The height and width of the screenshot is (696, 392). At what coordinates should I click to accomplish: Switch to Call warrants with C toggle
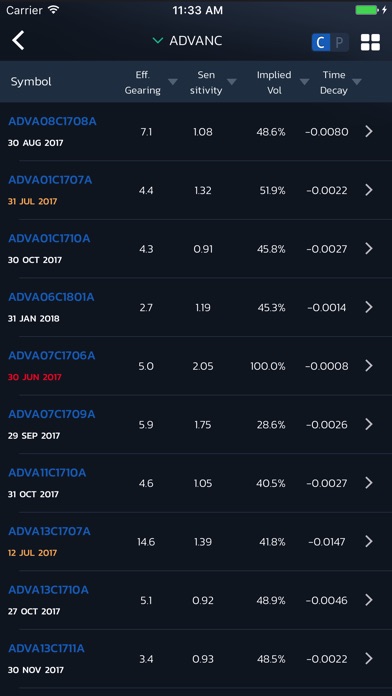pos(321,43)
